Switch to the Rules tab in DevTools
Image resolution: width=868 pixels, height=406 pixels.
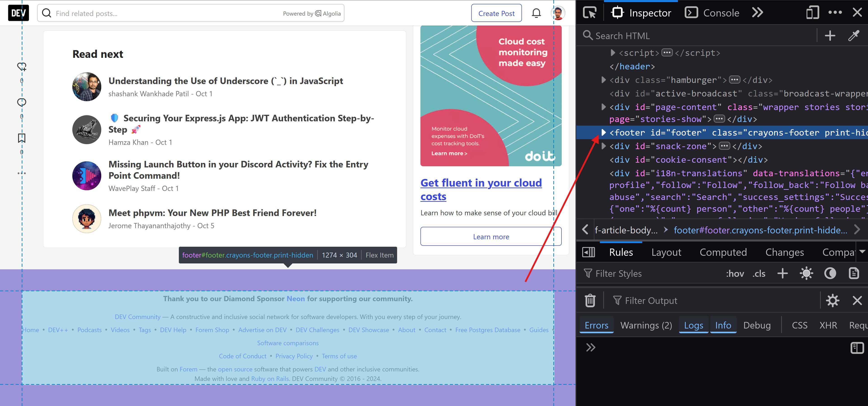pyautogui.click(x=621, y=252)
